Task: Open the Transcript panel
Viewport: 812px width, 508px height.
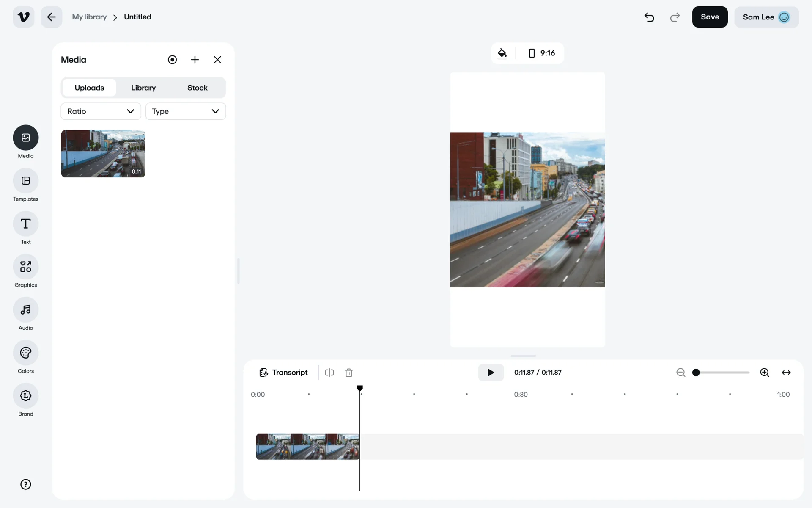Action: click(283, 373)
